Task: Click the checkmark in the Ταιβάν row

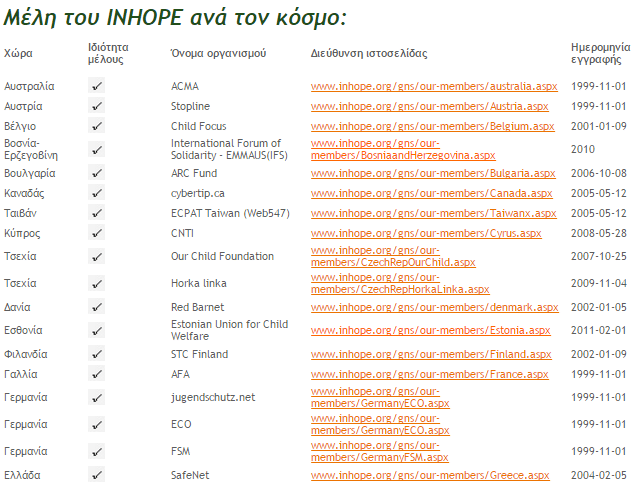Action: pyautogui.click(x=96, y=213)
